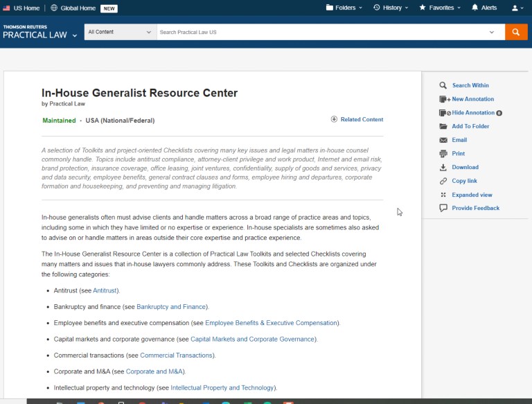Click the Download arrow icon

[x=443, y=168]
